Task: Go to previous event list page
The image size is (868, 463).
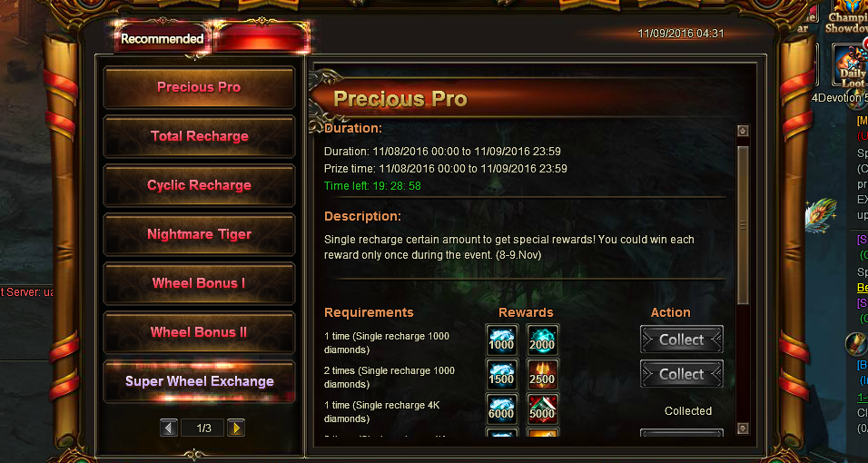Action: [x=170, y=428]
